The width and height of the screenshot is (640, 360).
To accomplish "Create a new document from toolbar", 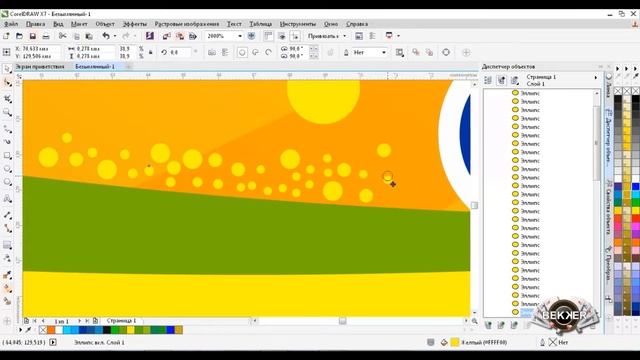I will coord(6,36).
